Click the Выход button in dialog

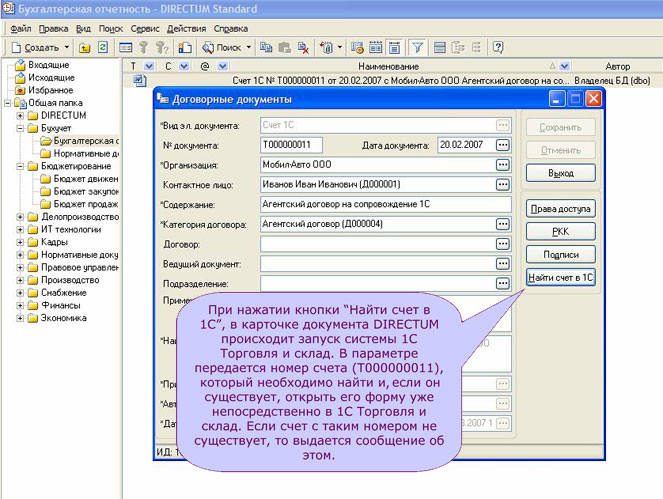pyautogui.click(x=561, y=173)
